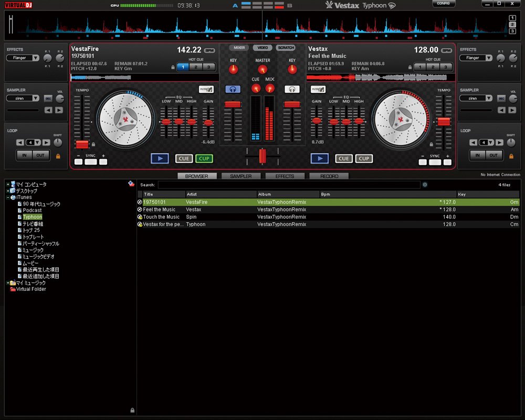Open the Flanger effects dropdown on left

pos(23,58)
